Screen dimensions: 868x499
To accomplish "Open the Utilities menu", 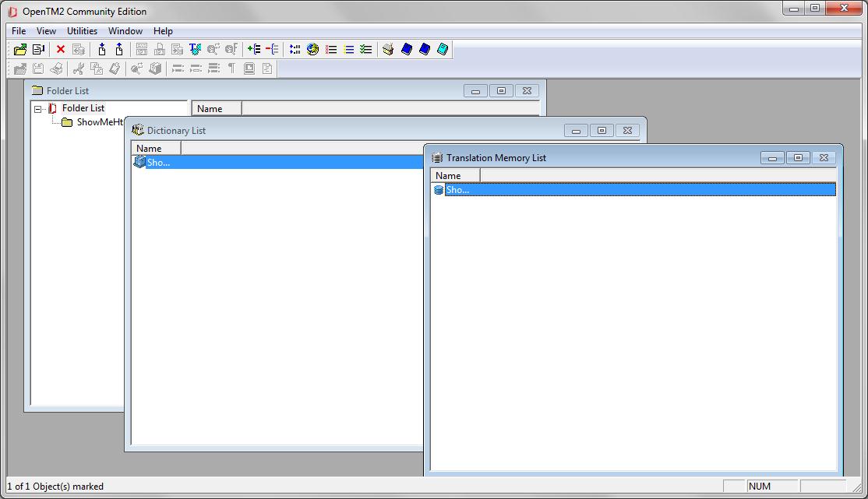I will pyautogui.click(x=82, y=31).
